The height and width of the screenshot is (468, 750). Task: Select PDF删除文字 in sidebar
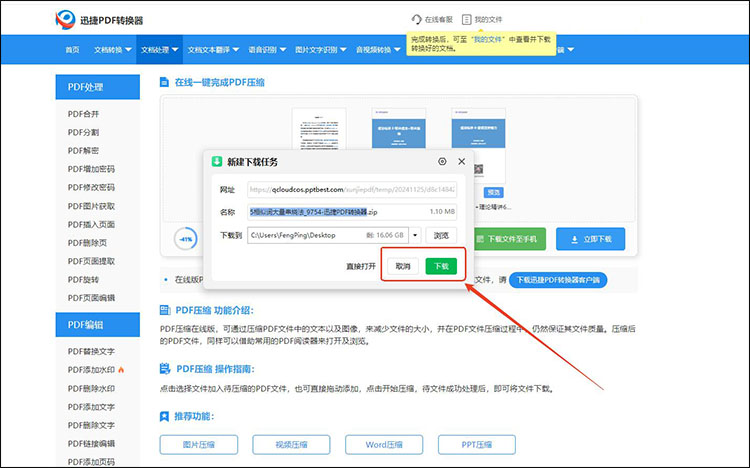tap(91, 425)
